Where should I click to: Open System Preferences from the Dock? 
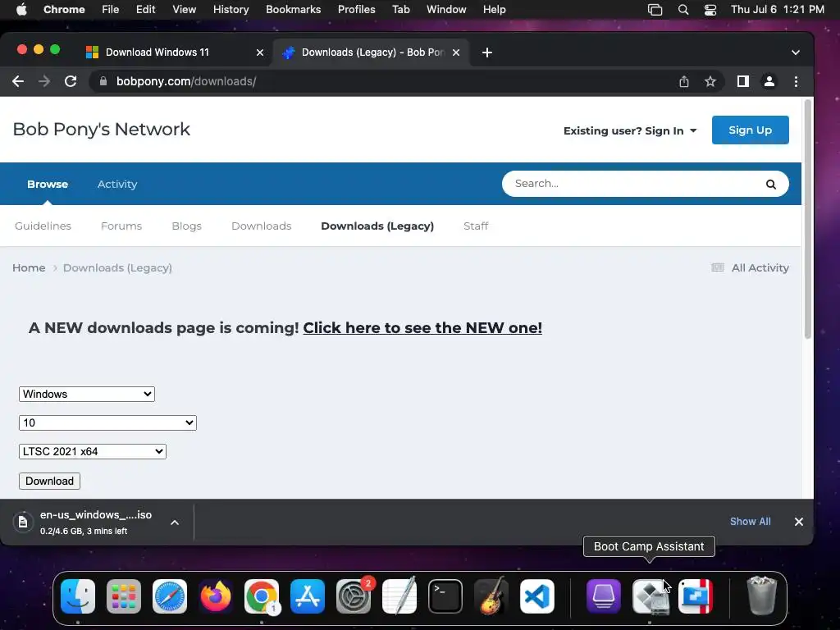(354, 596)
